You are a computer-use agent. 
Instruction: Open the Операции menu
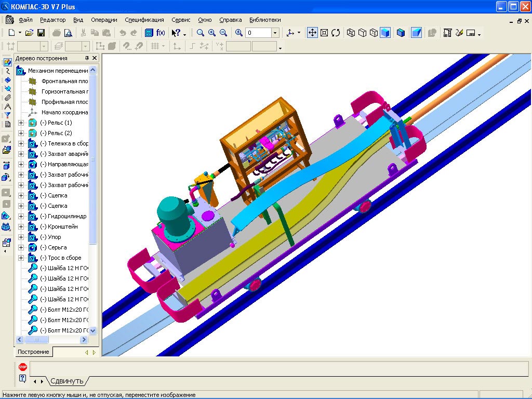pyautogui.click(x=104, y=20)
